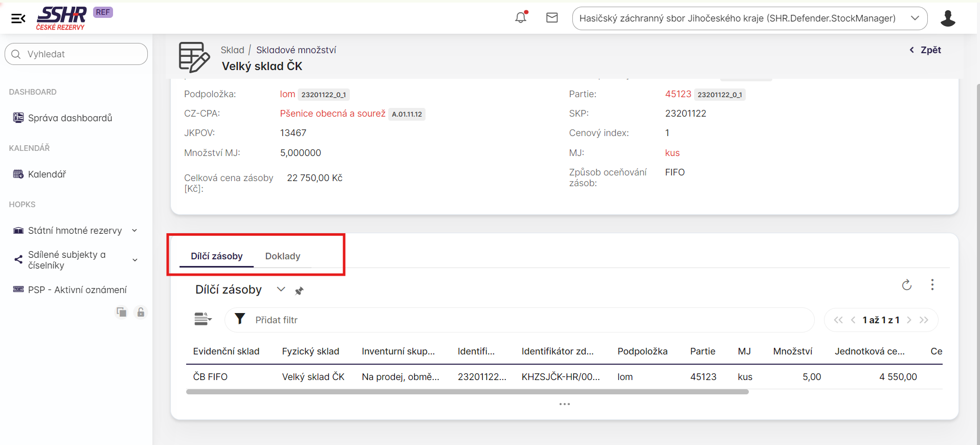Refresh the Dílčí zásoby table
Screen dimensions: 980x445
click(906, 285)
